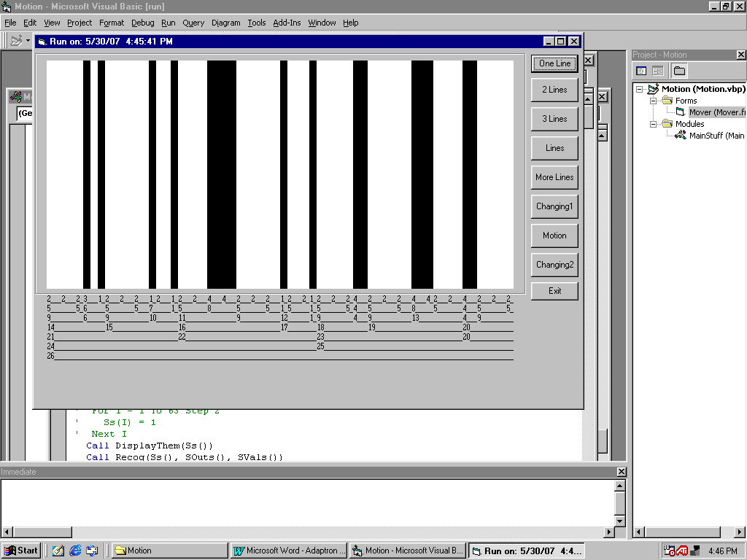Select the MainStuff module in project tree
Image resolution: width=747 pixels, height=560 pixels.
point(716,136)
